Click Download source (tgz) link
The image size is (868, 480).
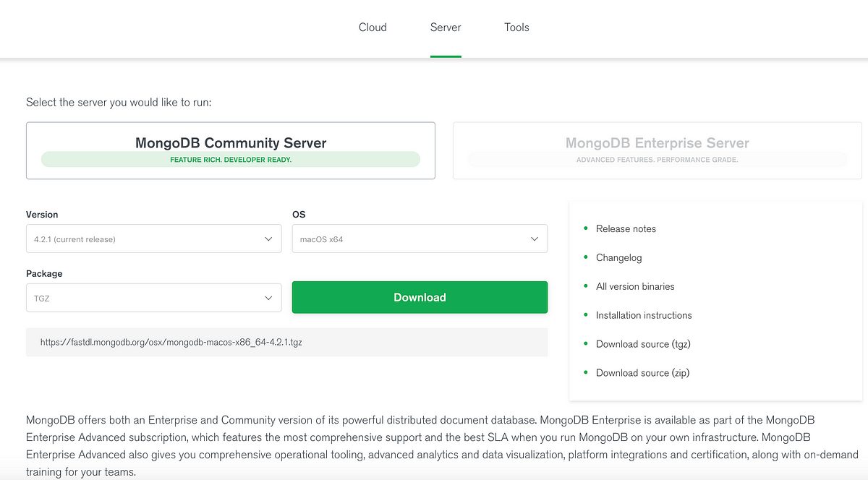click(643, 344)
